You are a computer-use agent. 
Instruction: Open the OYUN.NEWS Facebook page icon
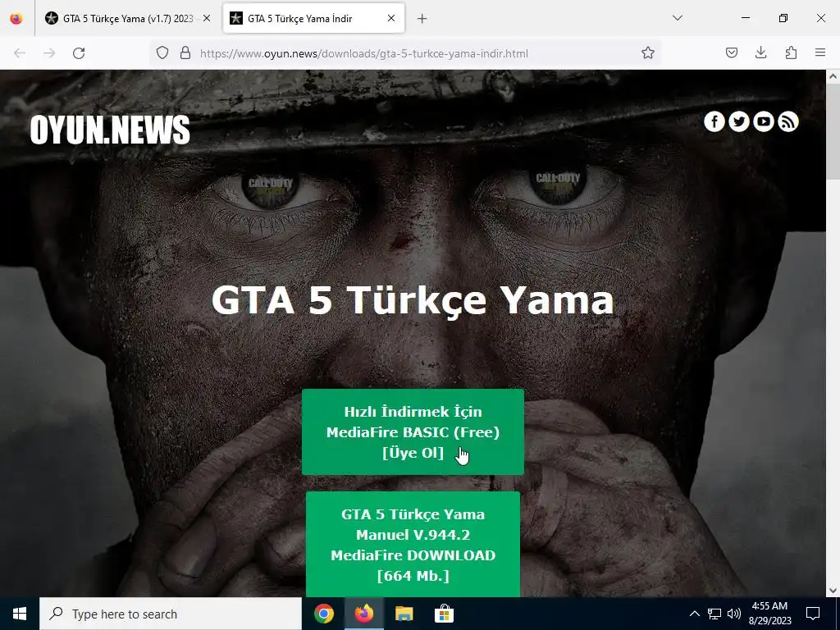click(x=714, y=121)
